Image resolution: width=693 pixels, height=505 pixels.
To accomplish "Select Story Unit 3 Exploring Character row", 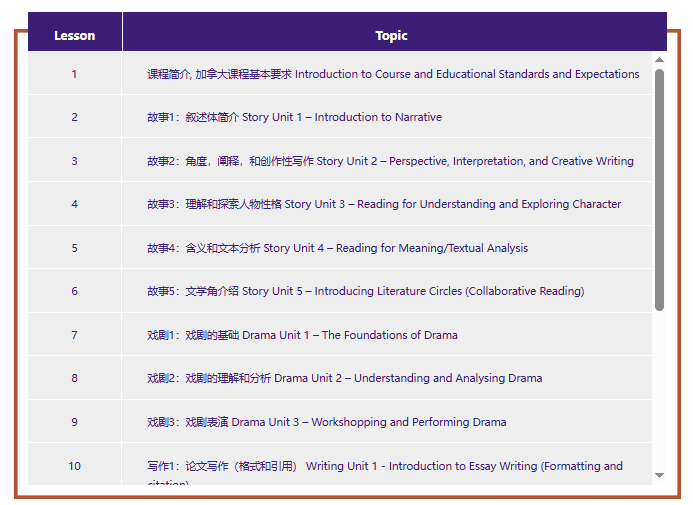I will [384, 204].
